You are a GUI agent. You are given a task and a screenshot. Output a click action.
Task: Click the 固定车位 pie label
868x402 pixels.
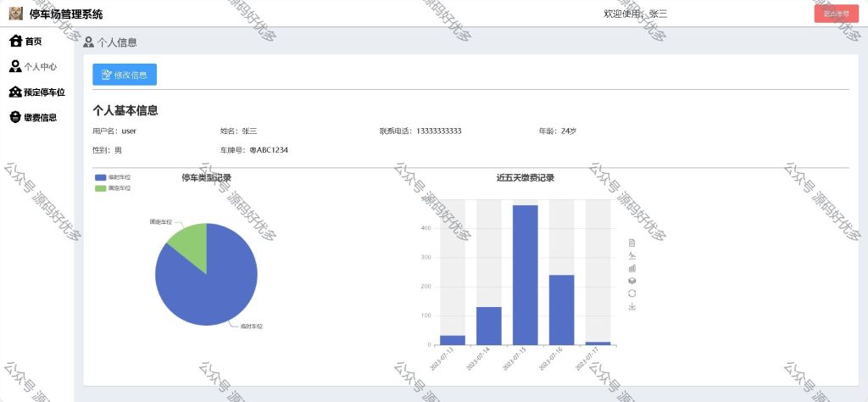(x=160, y=221)
